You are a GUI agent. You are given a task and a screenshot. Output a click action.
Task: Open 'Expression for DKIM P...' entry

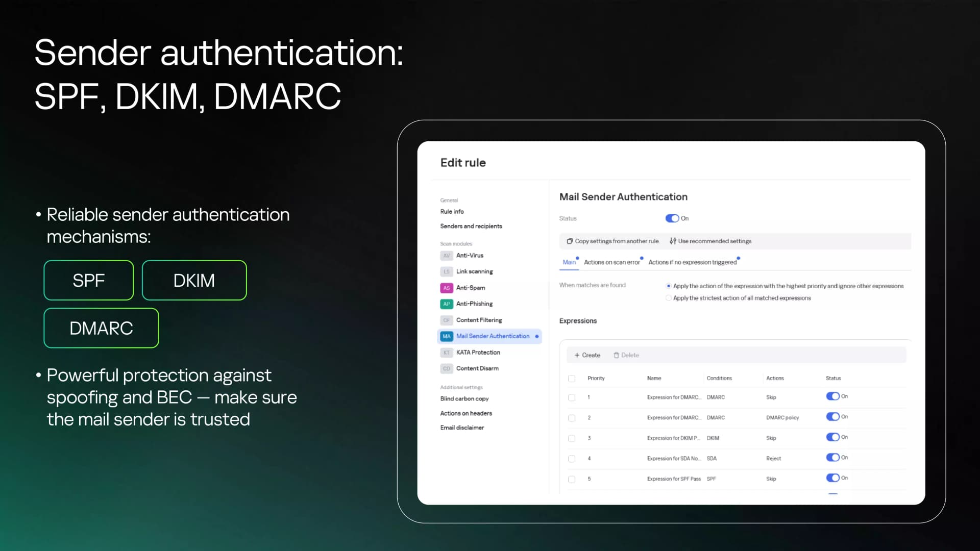click(674, 438)
